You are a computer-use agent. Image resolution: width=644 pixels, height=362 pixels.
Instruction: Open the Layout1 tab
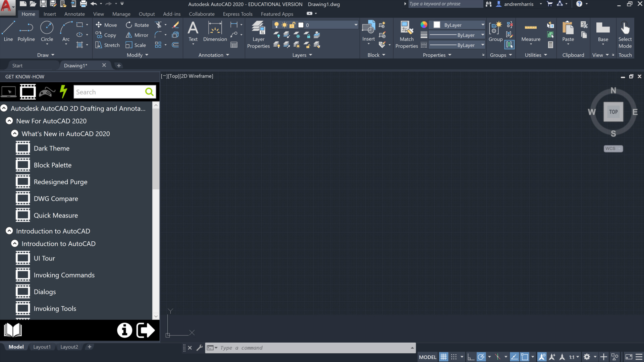42,347
